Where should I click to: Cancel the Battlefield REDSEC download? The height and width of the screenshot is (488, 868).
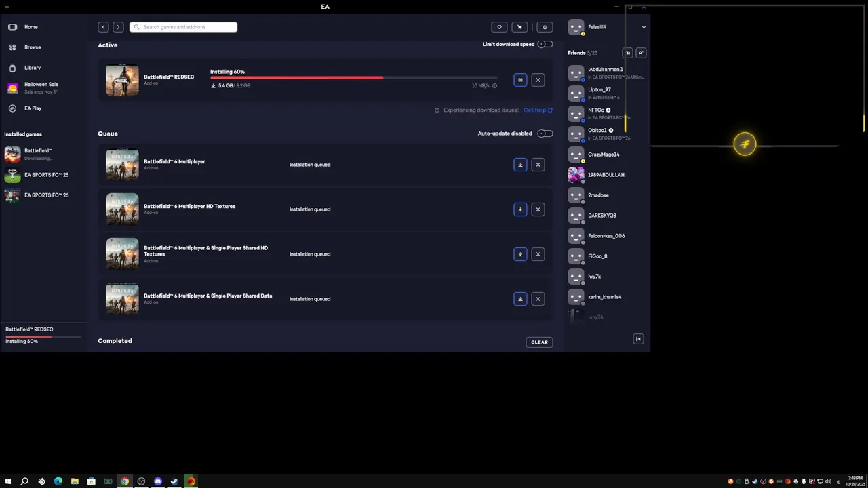(x=538, y=80)
